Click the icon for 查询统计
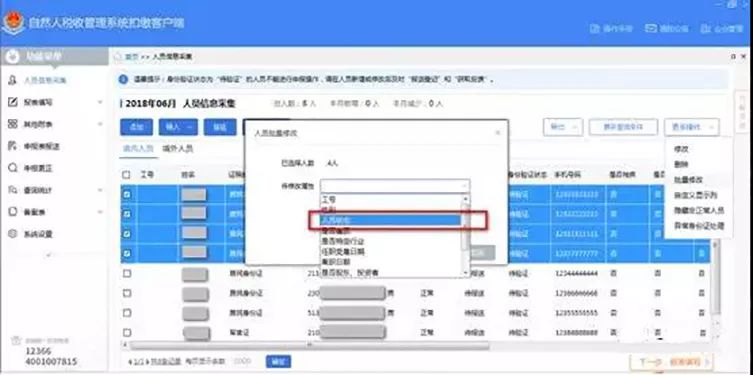753x375 pixels. pos(12,190)
